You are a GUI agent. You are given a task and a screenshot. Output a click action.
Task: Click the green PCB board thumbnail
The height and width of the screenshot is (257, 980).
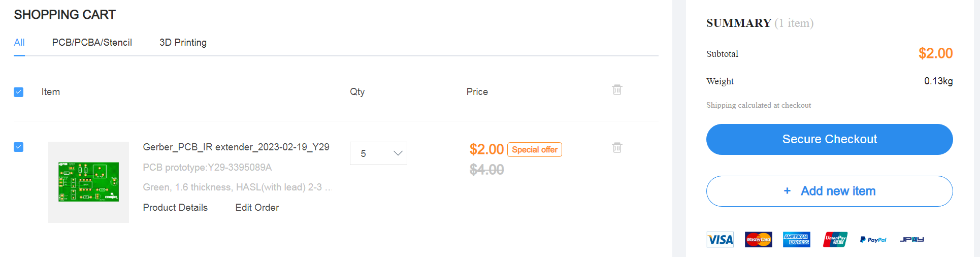pyautogui.click(x=88, y=182)
